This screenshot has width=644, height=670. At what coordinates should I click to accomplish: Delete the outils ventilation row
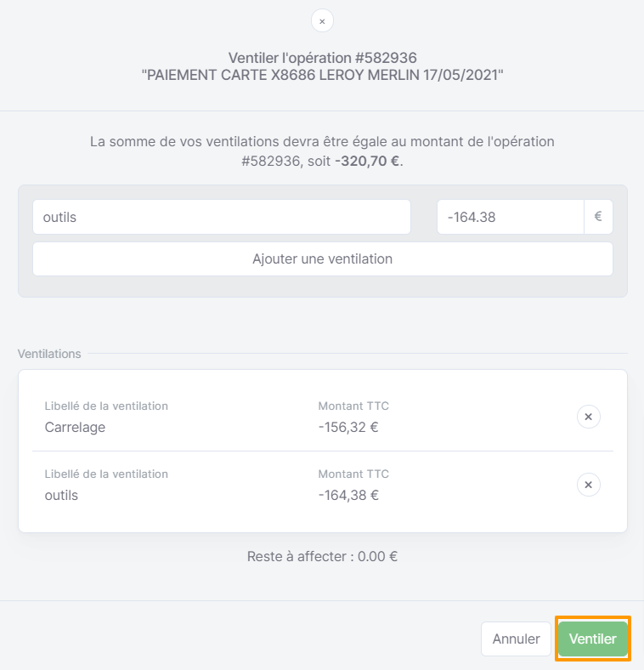point(588,485)
